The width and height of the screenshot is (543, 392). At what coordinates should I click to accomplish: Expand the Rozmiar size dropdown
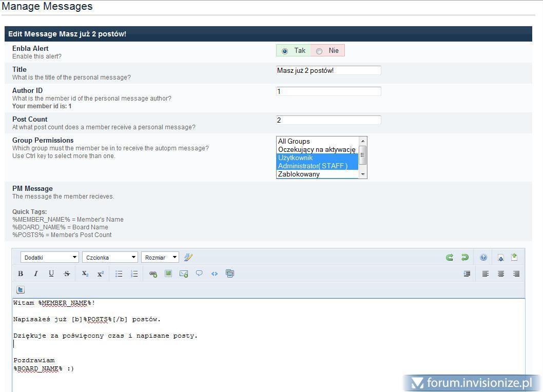coord(160,258)
